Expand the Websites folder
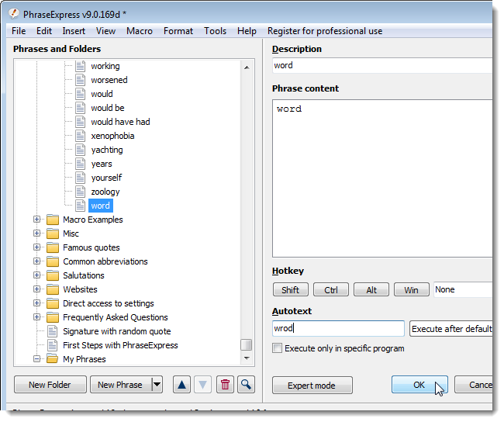 click(x=36, y=289)
